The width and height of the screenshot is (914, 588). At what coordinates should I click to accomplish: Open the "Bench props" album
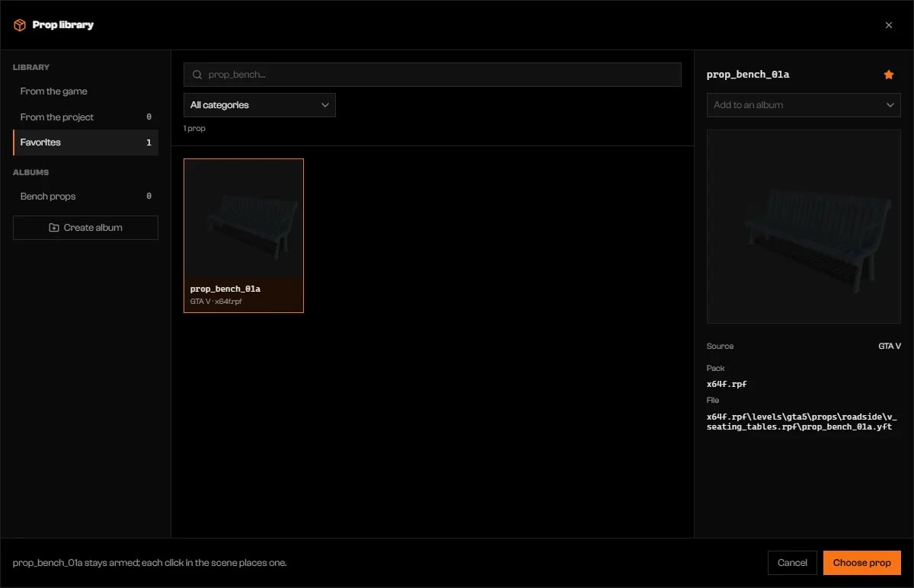(x=85, y=197)
